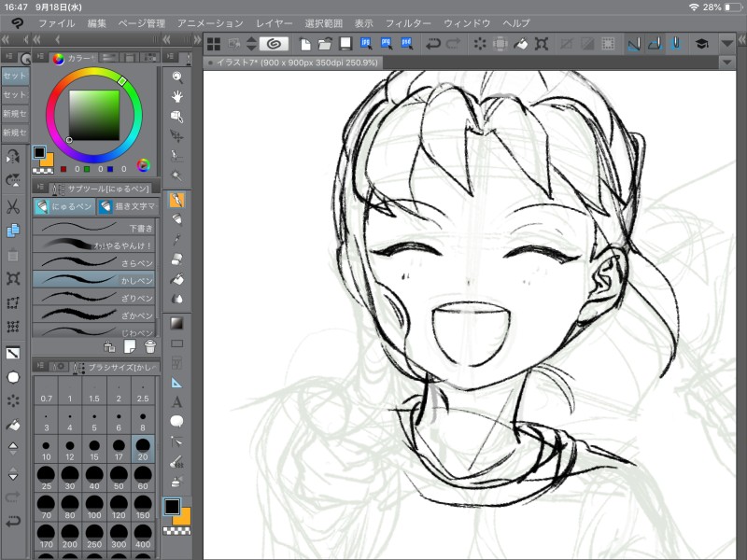Open sub tool panel menu button
This screenshot has width=747, height=560.
coord(40,188)
